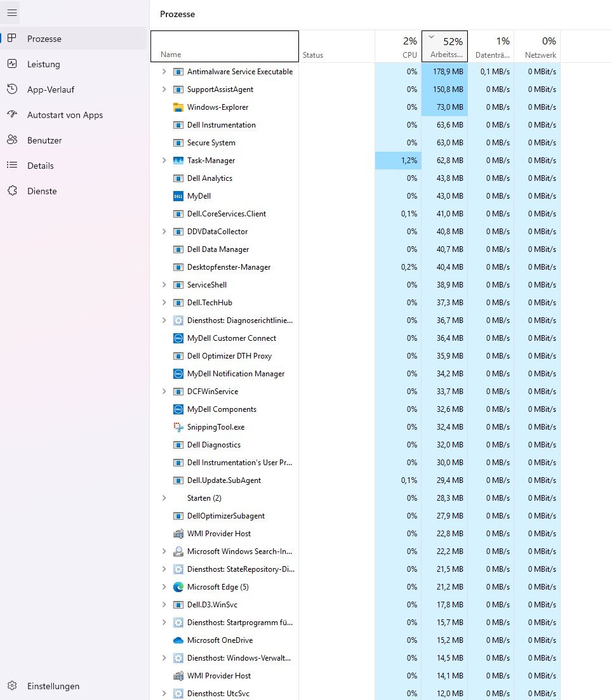Expand the Dell.TechHub row

164,302
